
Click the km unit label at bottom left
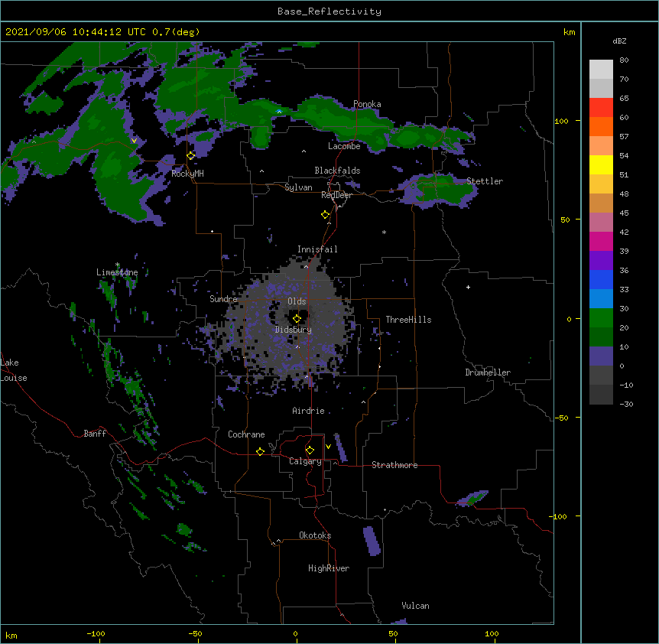point(11,636)
